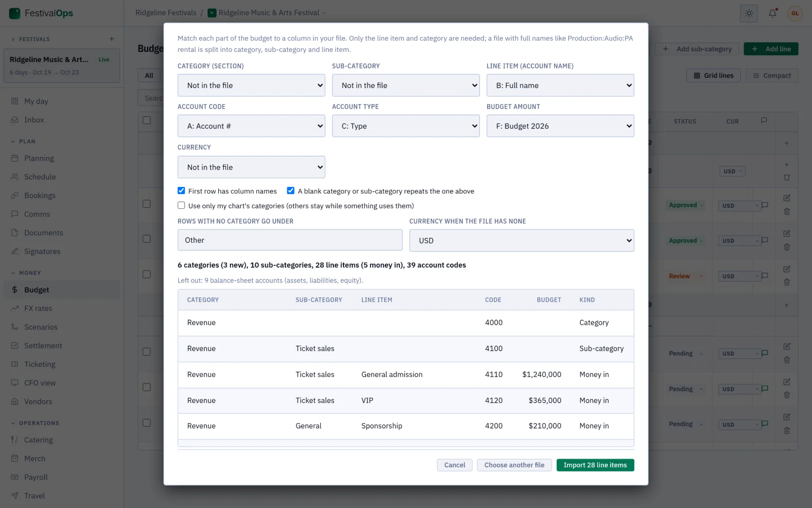Image resolution: width=812 pixels, height=508 pixels.
Task: Click the FestivalOps logo icon
Action: [x=15, y=13]
